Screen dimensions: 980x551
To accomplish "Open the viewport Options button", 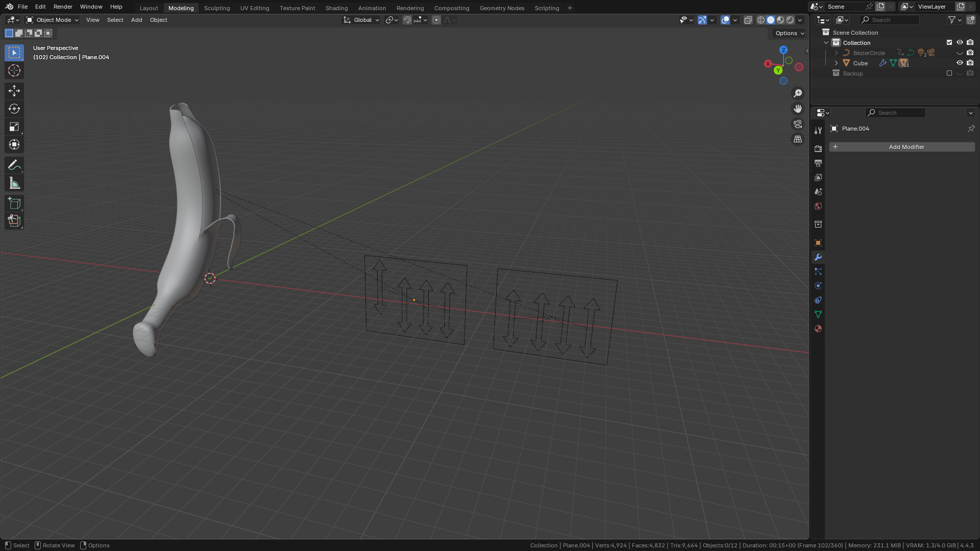I will pyautogui.click(x=789, y=33).
